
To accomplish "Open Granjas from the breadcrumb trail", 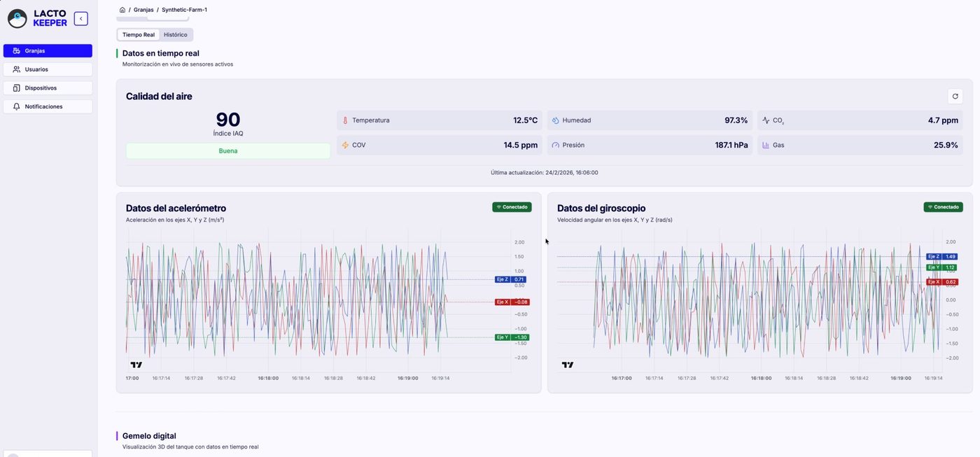I will tap(143, 9).
